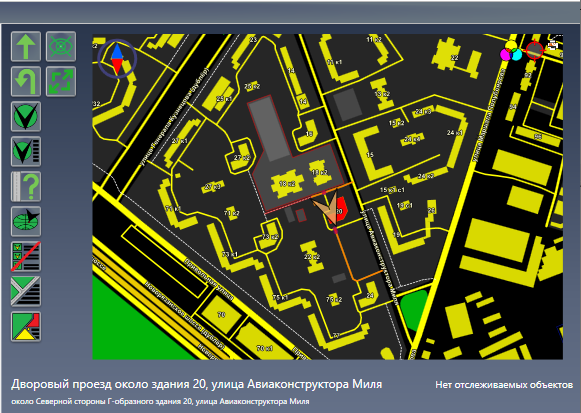The image size is (581, 413).
Task: Click the building labeled 22 on map
Action: [x=455, y=59]
